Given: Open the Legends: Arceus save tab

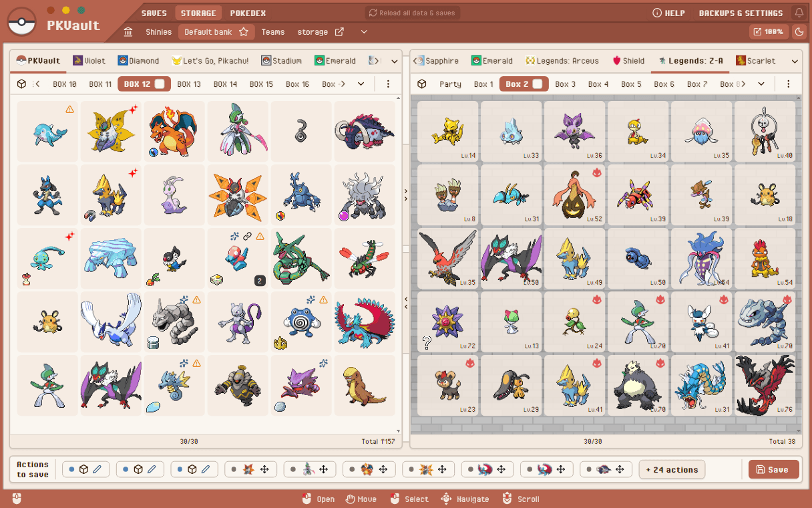Looking at the screenshot, I should click(562, 60).
